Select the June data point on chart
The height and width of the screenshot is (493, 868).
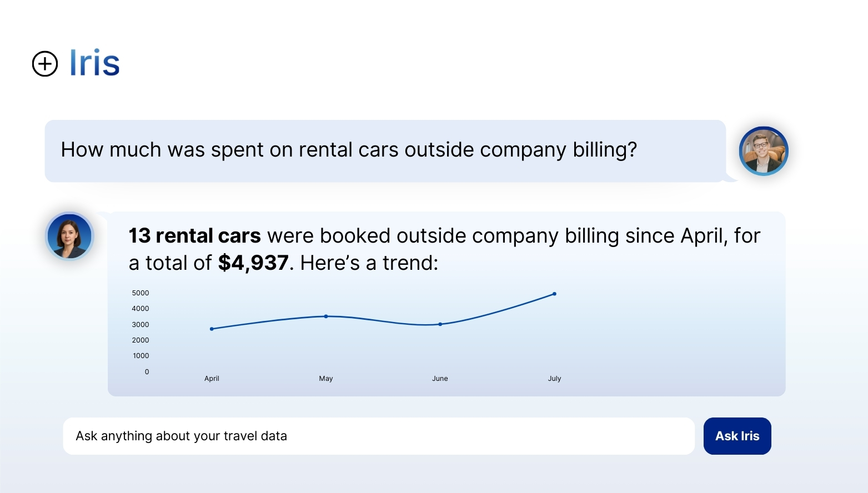(440, 324)
